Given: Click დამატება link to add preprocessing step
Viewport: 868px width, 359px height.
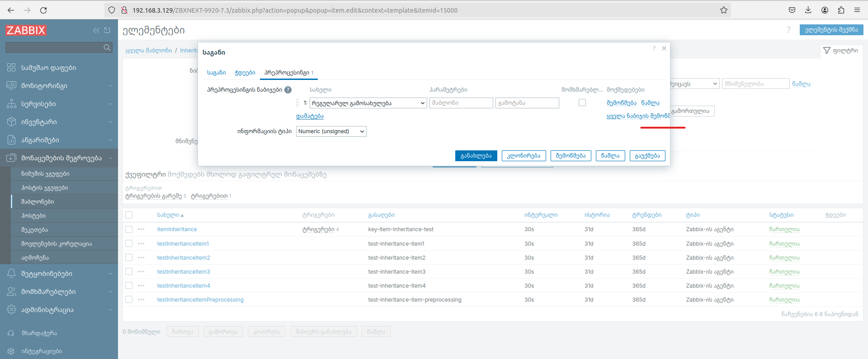Looking at the screenshot, I should pyautogui.click(x=310, y=116).
